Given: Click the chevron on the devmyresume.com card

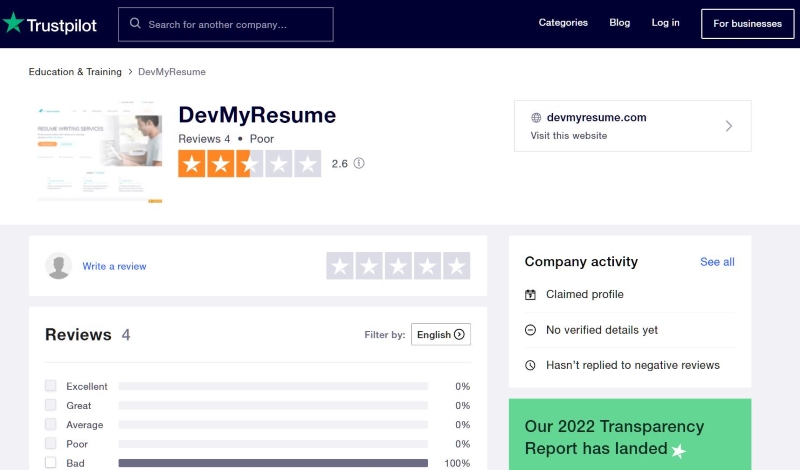Looking at the screenshot, I should point(729,126).
